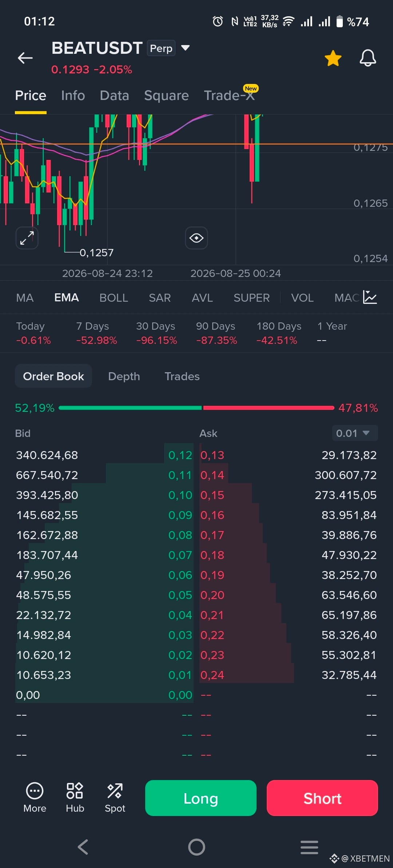Toggle chart visibility eye icon
The width and height of the screenshot is (393, 868).
click(196, 238)
